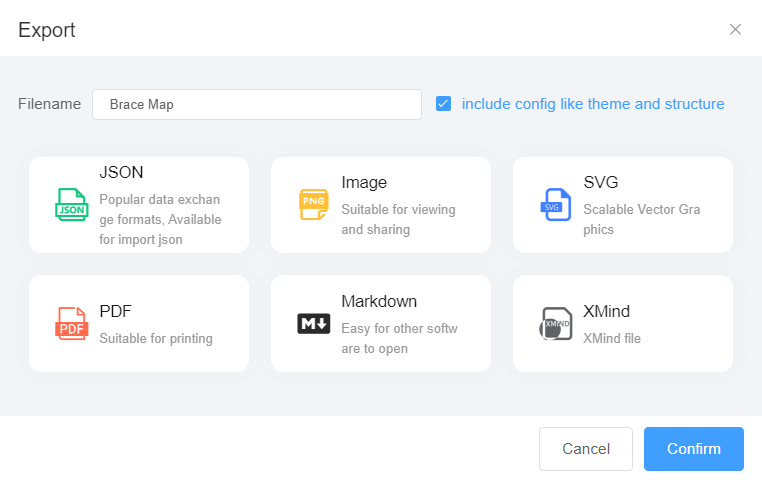Click the yellow PNG image icon

pyautogui.click(x=313, y=204)
